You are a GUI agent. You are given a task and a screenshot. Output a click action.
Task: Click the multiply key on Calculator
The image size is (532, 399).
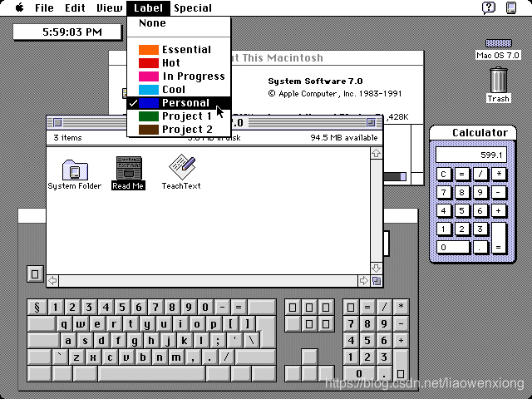[x=499, y=174]
